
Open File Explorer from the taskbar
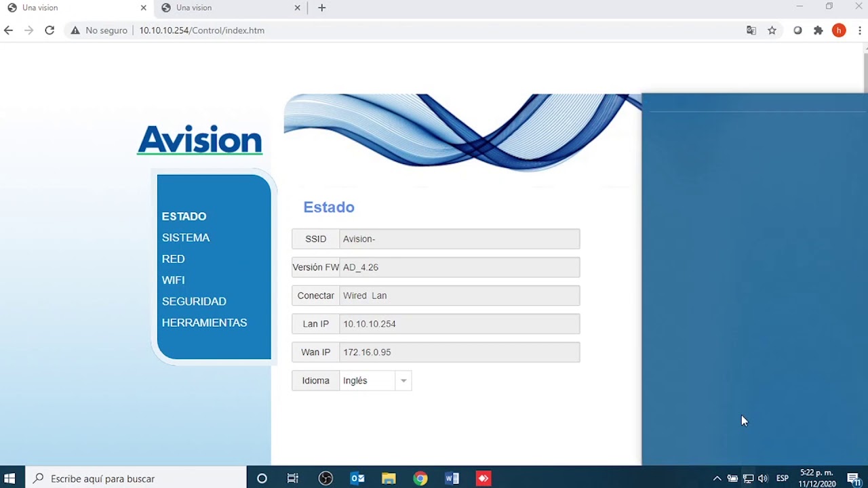(389, 479)
